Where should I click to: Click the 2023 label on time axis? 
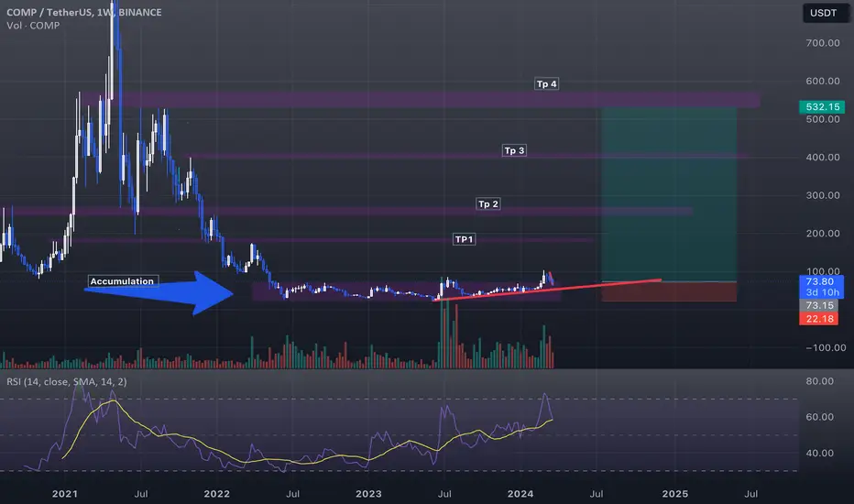tap(368, 494)
